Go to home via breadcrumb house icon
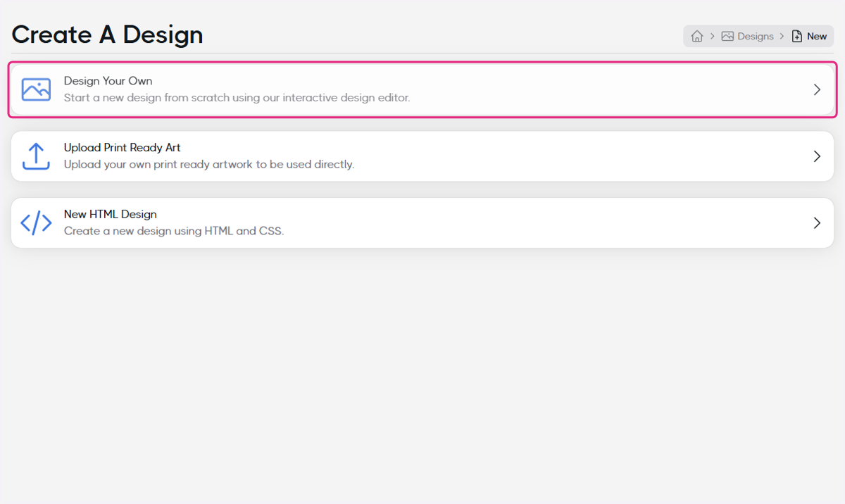The image size is (845, 504). click(x=697, y=37)
